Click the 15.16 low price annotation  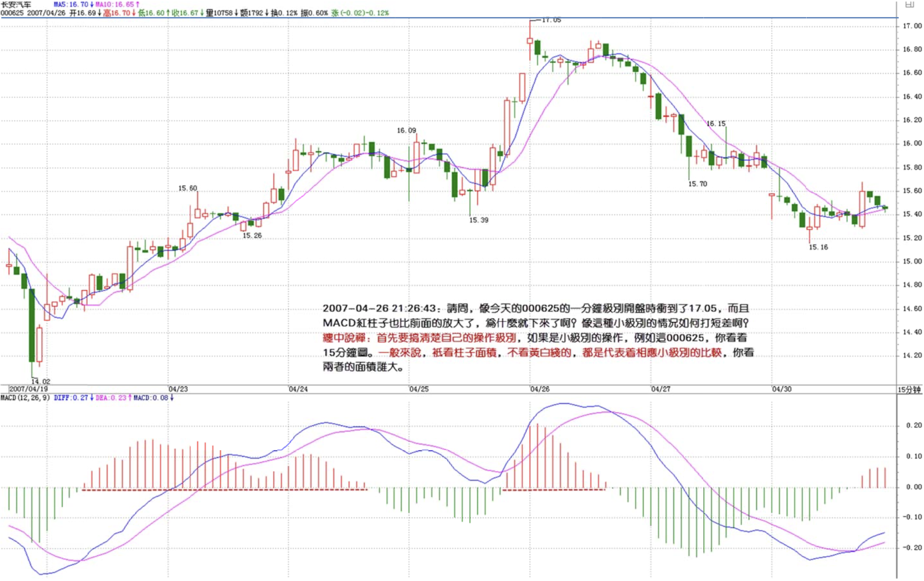pos(818,247)
